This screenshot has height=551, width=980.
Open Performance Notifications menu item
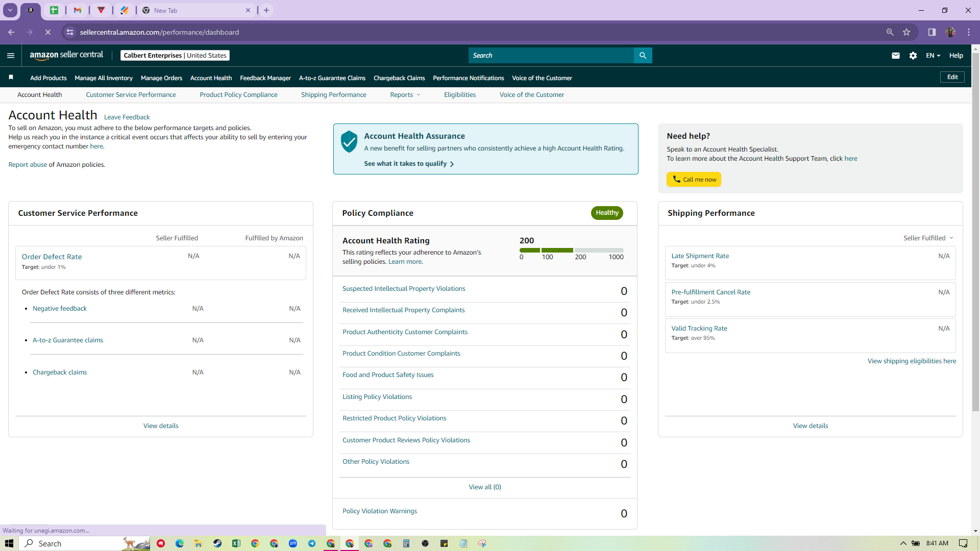(469, 78)
